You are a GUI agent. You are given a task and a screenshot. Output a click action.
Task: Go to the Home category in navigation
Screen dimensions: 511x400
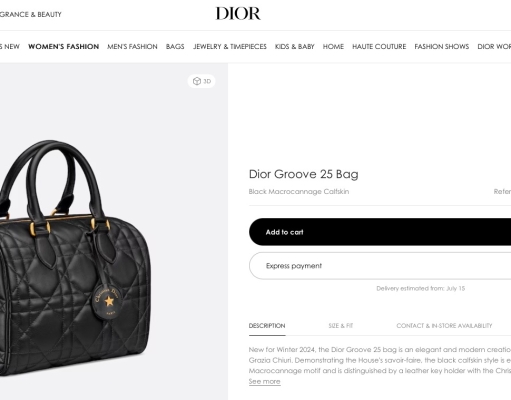point(333,47)
